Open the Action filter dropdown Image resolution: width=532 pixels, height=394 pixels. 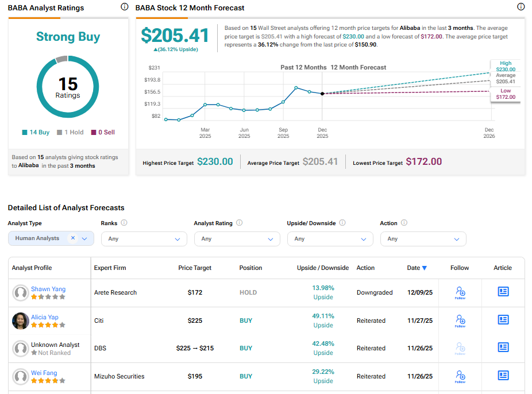pos(423,239)
